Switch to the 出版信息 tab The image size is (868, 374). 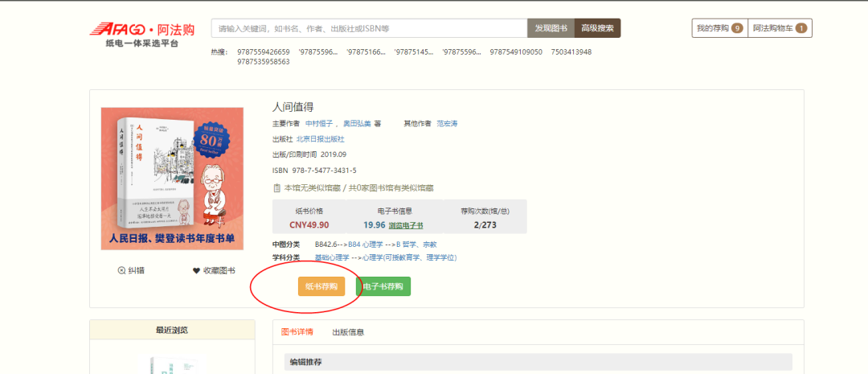348,332
